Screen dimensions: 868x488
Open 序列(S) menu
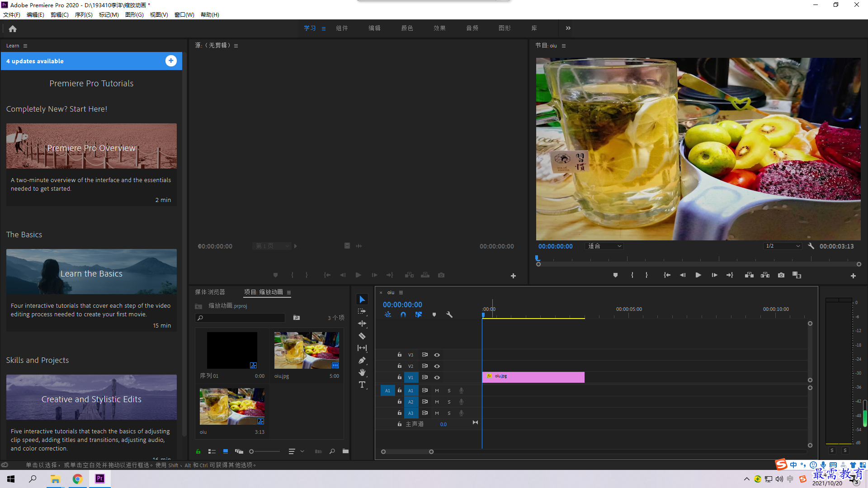[x=84, y=15]
